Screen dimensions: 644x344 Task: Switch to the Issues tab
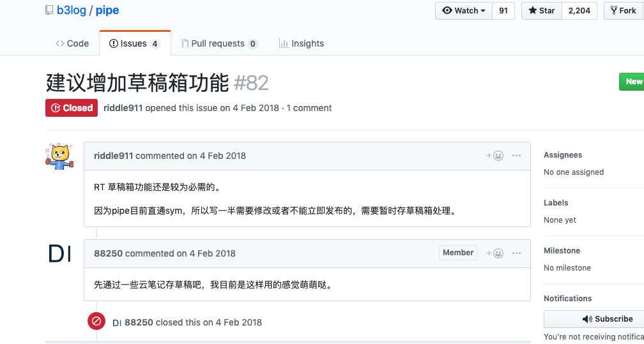(135, 43)
